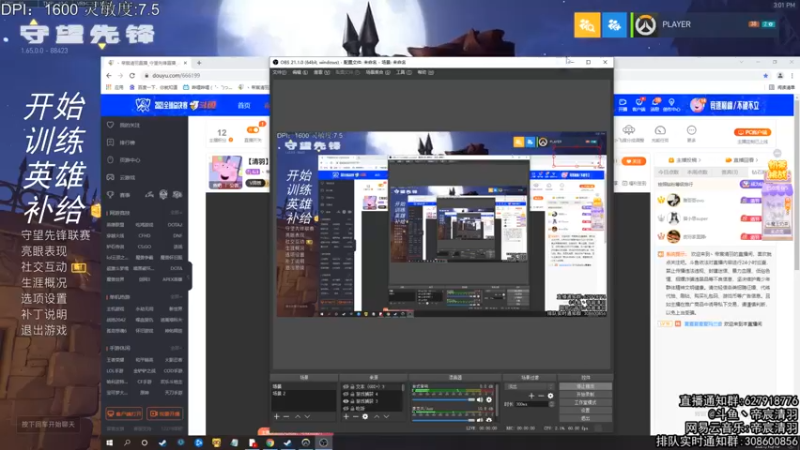Open OBS 帮助(H) menu
Viewport: 800px width, 450px height.
[x=425, y=72]
